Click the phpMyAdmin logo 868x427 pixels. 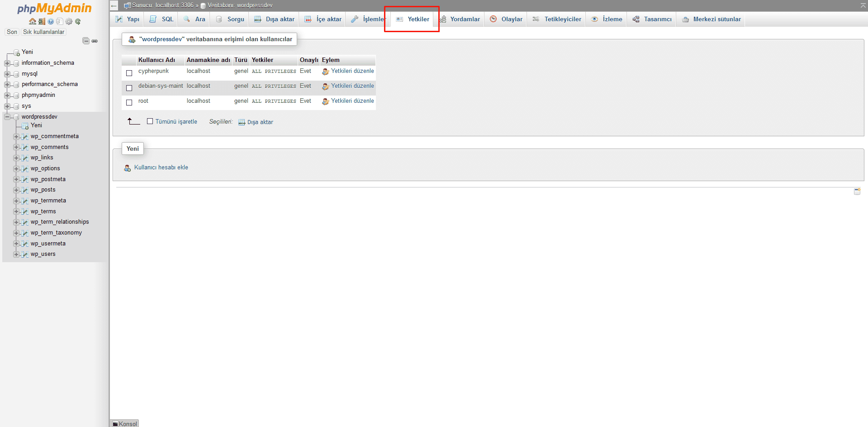tap(54, 8)
